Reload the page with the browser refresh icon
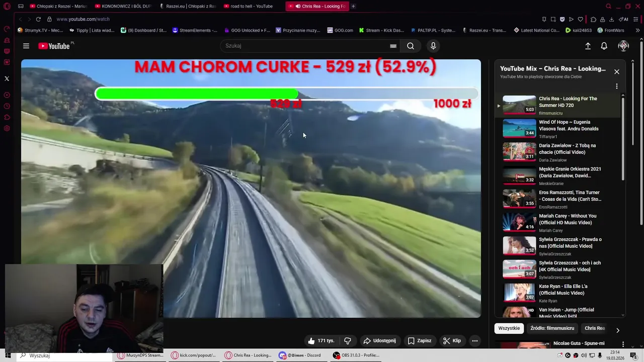Screen dimensions: 644x362 point(38,19)
